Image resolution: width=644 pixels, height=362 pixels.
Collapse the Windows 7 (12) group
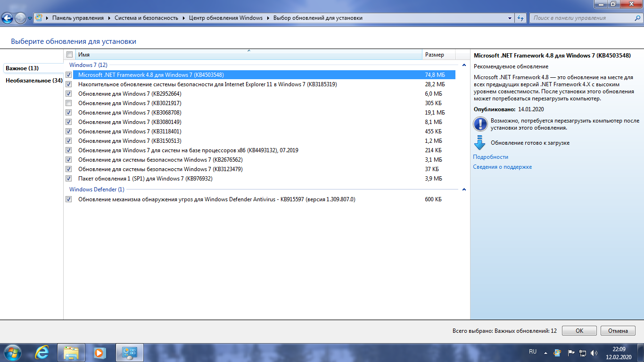464,65
